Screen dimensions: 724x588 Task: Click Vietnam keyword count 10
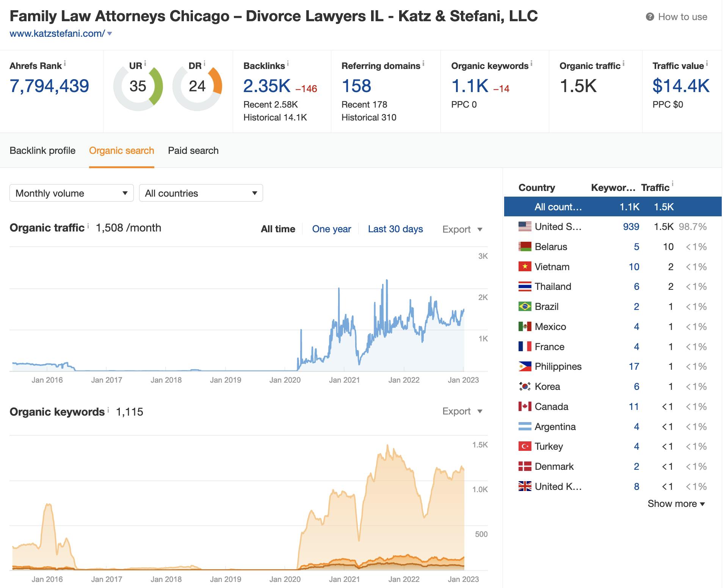point(634,267)
